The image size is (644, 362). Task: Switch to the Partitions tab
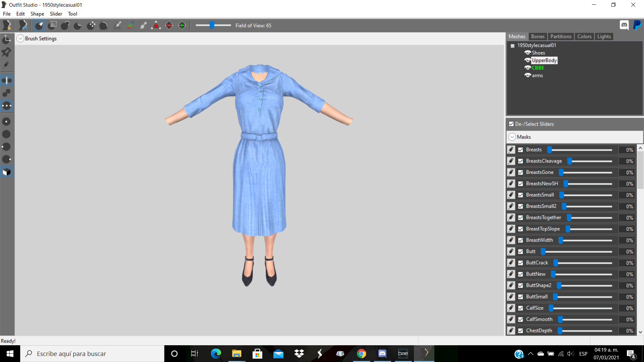coord(560,37)
